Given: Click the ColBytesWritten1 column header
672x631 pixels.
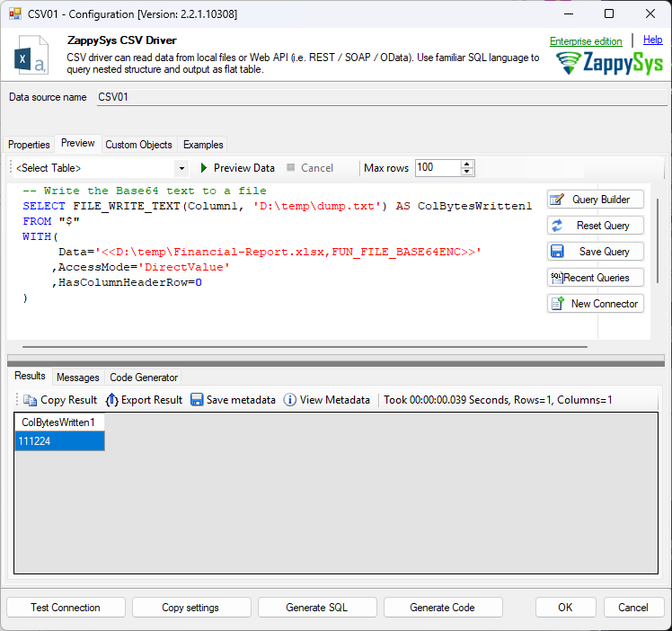Looking at the screenshot, I should click(x=59, y=422).
